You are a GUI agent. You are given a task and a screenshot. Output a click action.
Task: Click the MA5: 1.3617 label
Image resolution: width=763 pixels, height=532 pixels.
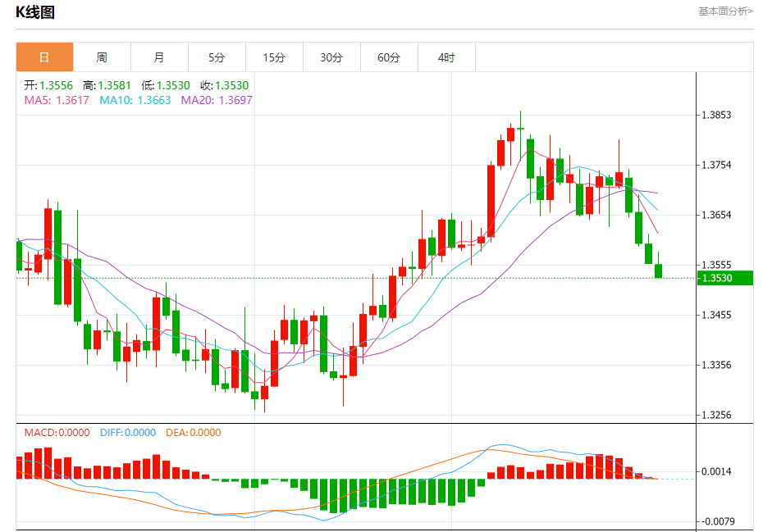pyautogui.click(x=57, y=100)
